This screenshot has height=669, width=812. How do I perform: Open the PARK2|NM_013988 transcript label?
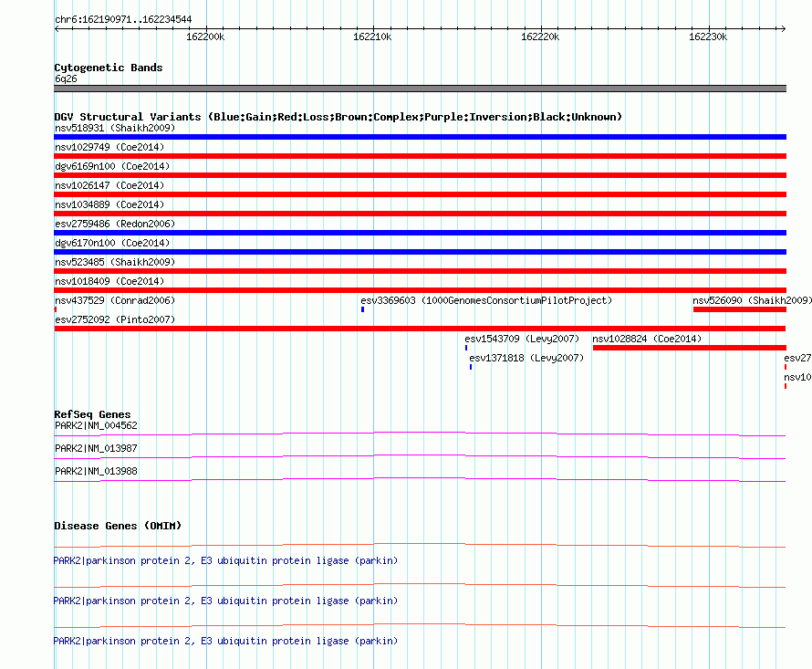(96, 472)
